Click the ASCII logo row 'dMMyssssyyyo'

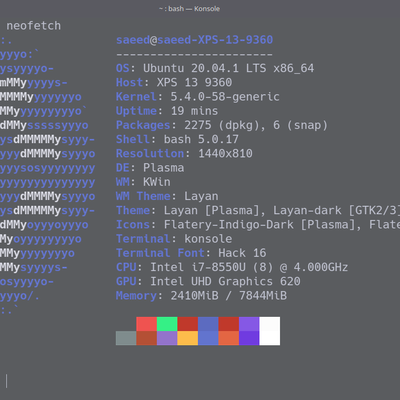pyautogui.click(x=44, y=125)
